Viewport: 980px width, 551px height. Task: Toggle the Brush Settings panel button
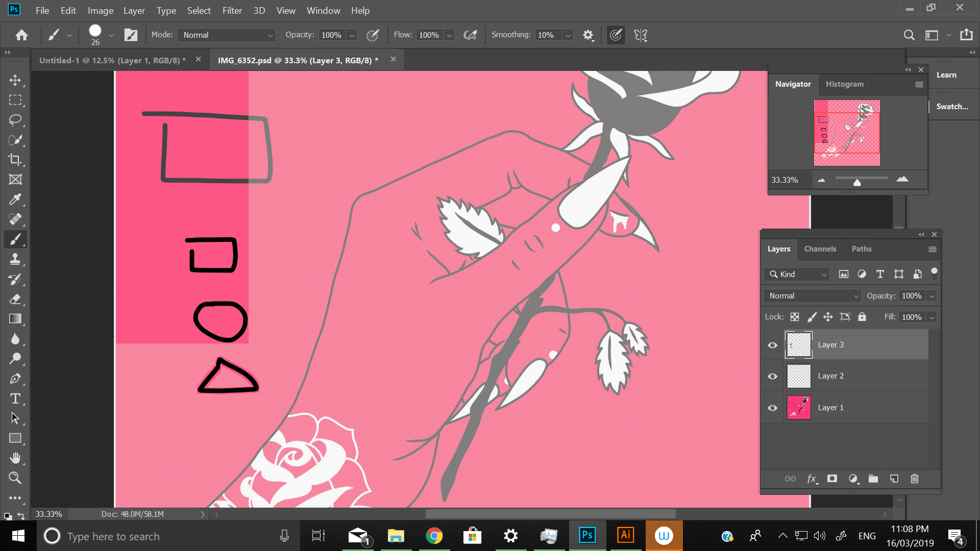point(131,35)
